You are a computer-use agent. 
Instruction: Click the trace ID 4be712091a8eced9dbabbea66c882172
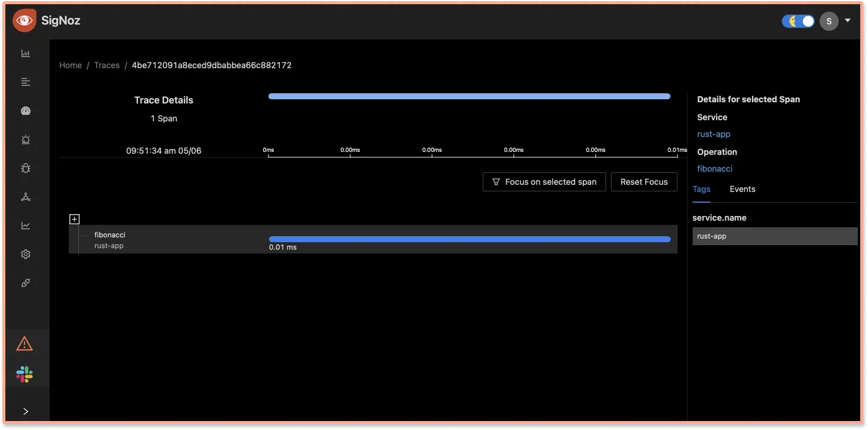coord(212,65)
